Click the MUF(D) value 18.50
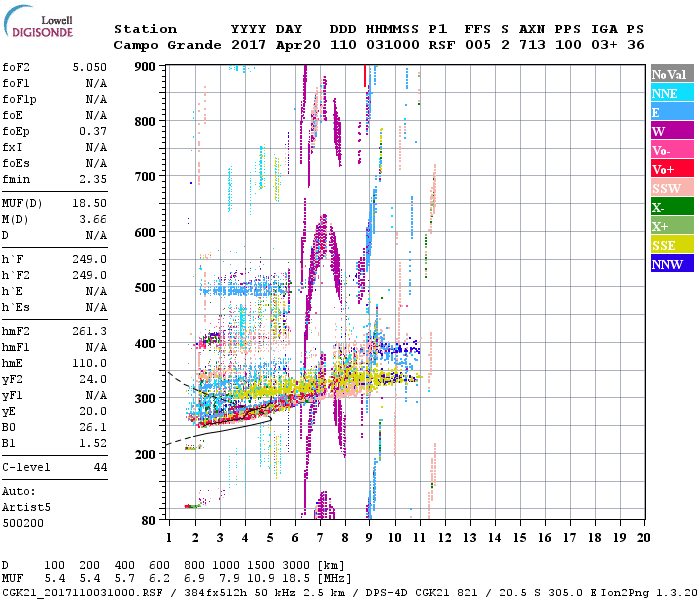700x600 pixels. pos(90,203)
